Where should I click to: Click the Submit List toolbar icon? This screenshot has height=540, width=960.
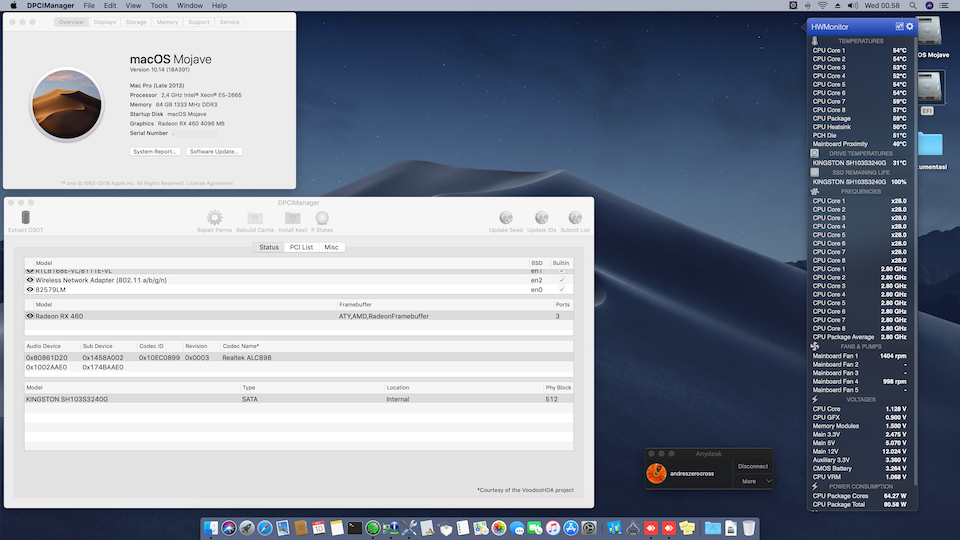[x=575, y=218]
